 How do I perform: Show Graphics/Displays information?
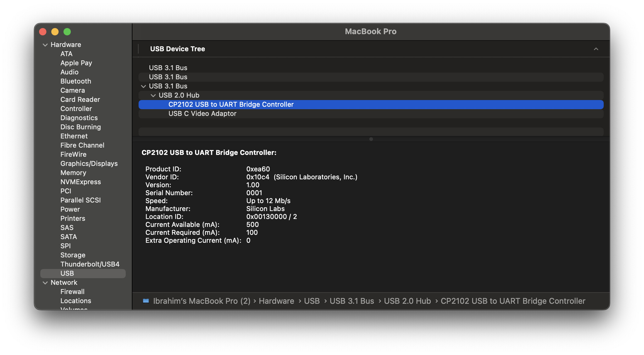point(89,163)
